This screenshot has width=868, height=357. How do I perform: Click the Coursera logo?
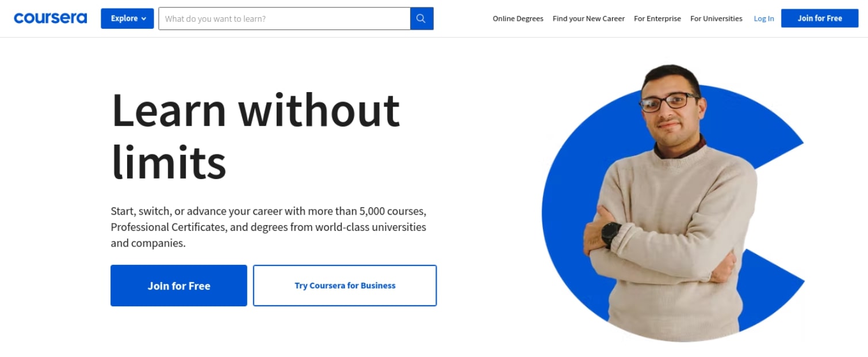[x=51, y=18]
